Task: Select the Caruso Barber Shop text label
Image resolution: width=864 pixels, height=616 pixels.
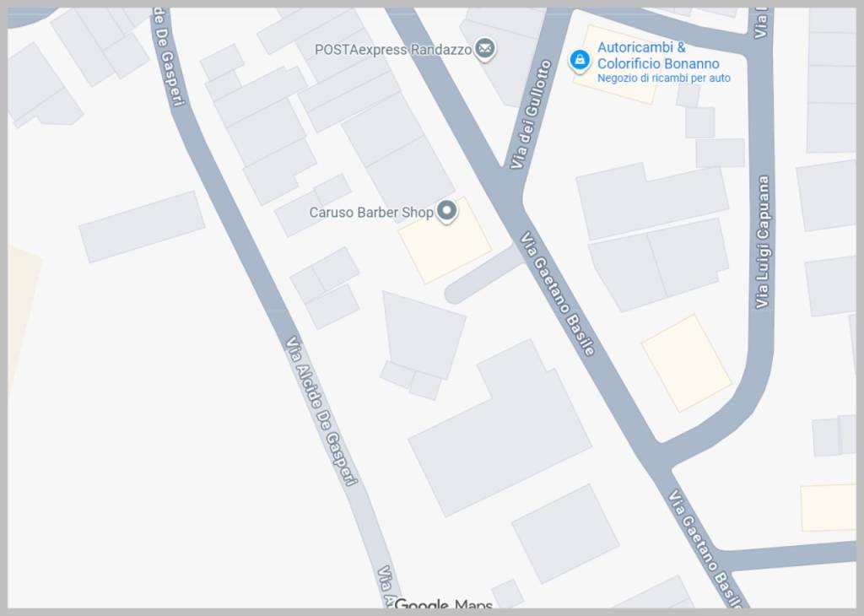Action: [x=371, y=212]
